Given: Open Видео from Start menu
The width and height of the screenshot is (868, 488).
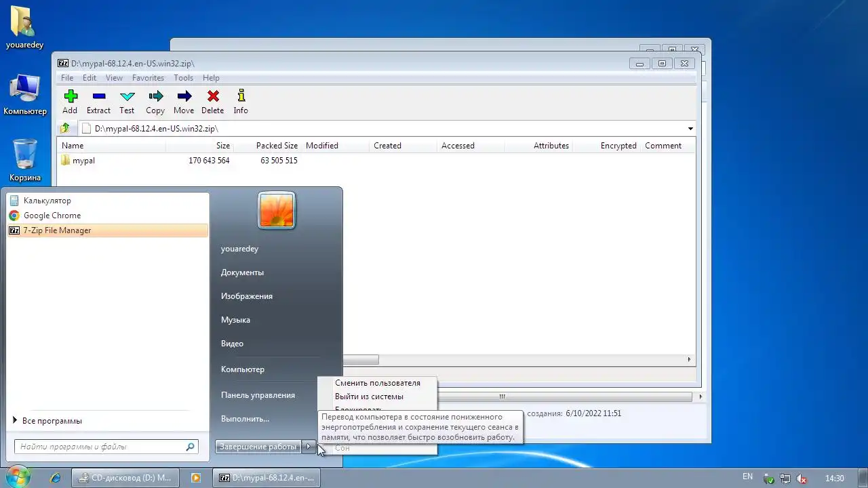Looking at the screenshot, I should click(232, 344).
